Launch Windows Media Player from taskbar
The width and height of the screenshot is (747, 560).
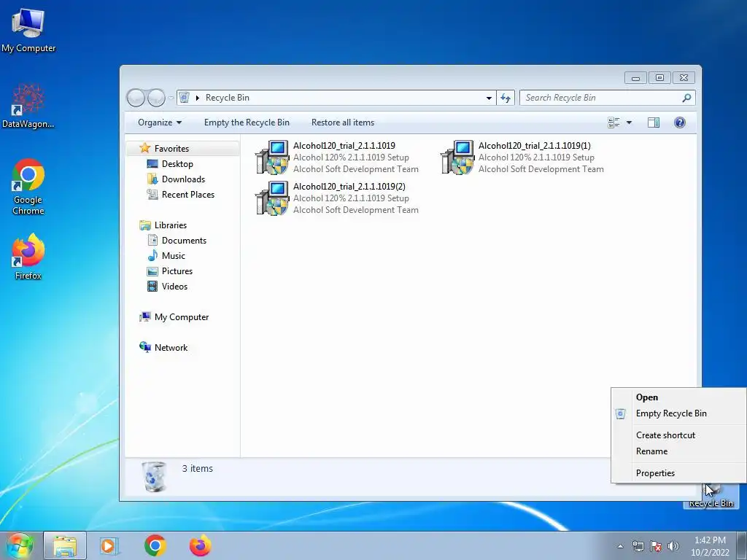tap(109, 545)
